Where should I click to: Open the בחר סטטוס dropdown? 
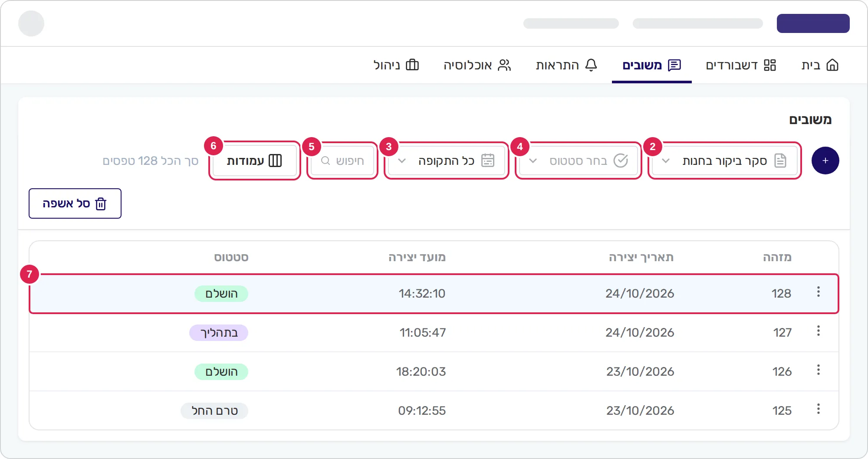pyautogui.click(x=578, y=161)
